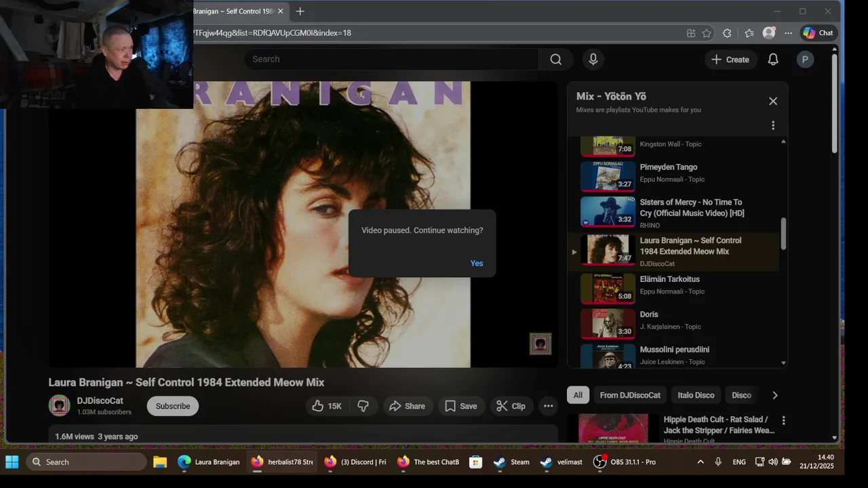Open a new browser tab with plus
The image size is (868, 488).
tap(300, 11)
